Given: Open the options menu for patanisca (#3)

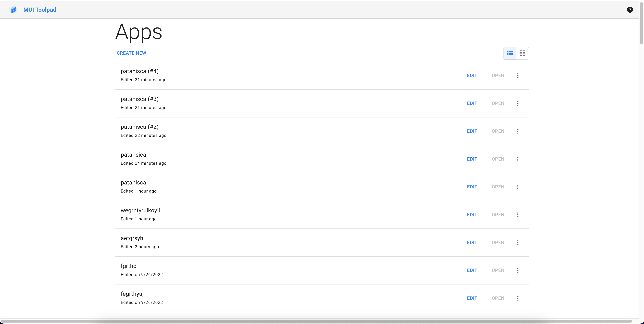Looking at the screenshot, I should (x=518, y=103).
